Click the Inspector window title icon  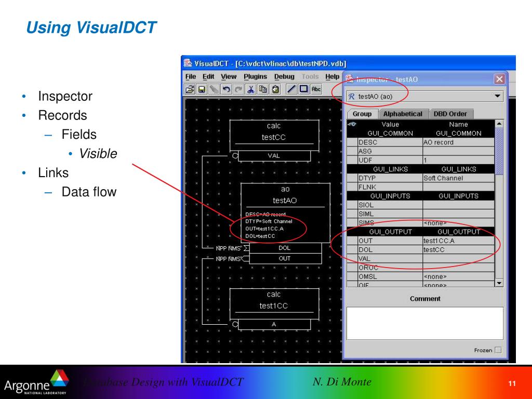point(350,79)
